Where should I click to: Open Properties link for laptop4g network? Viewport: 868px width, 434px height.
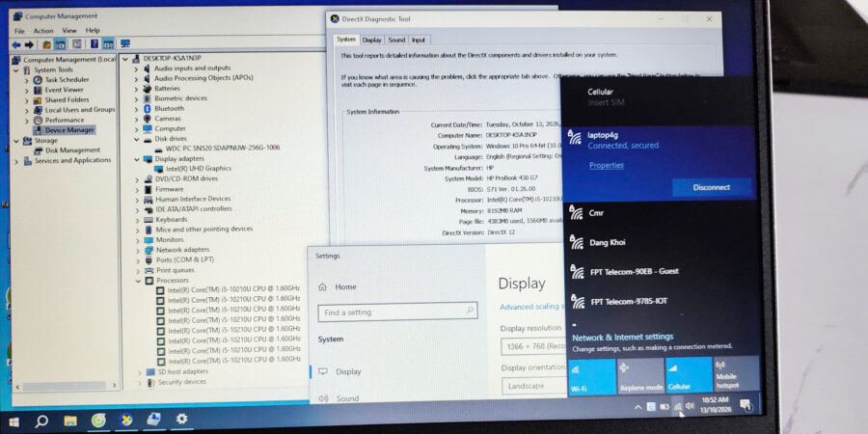tap(607, 166)
